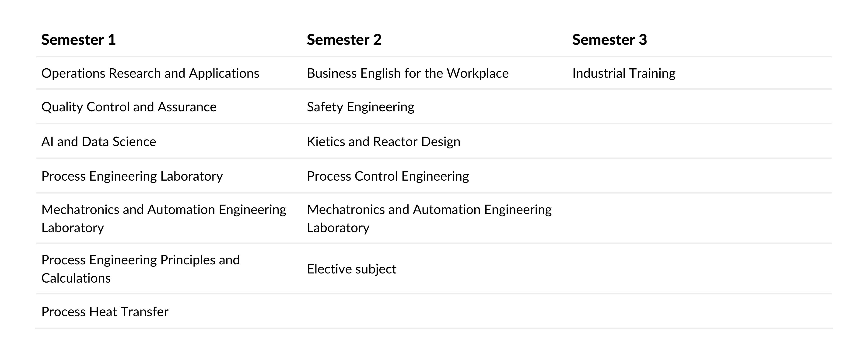Click Safety Engineering subject
The image size is (868, 350).
click(x=360, y=107)
